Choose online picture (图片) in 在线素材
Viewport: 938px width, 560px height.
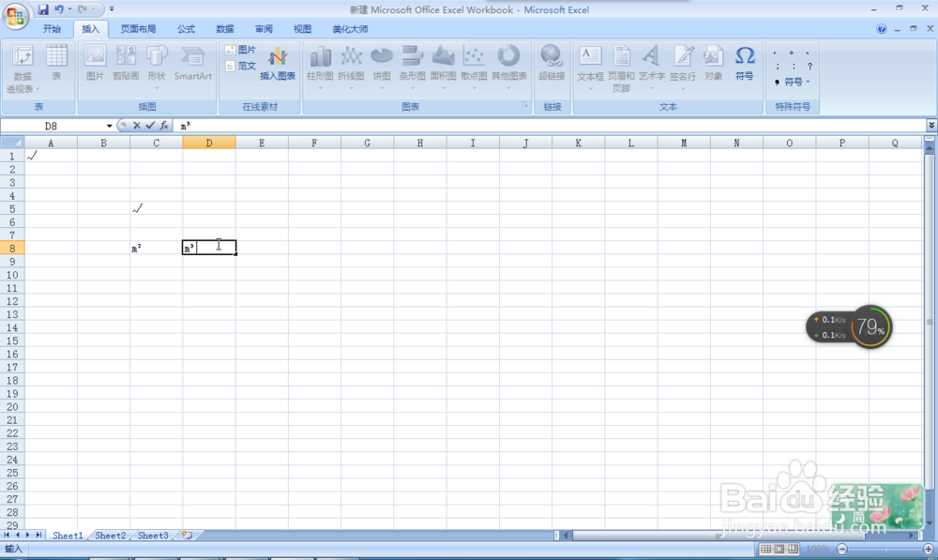240,50
